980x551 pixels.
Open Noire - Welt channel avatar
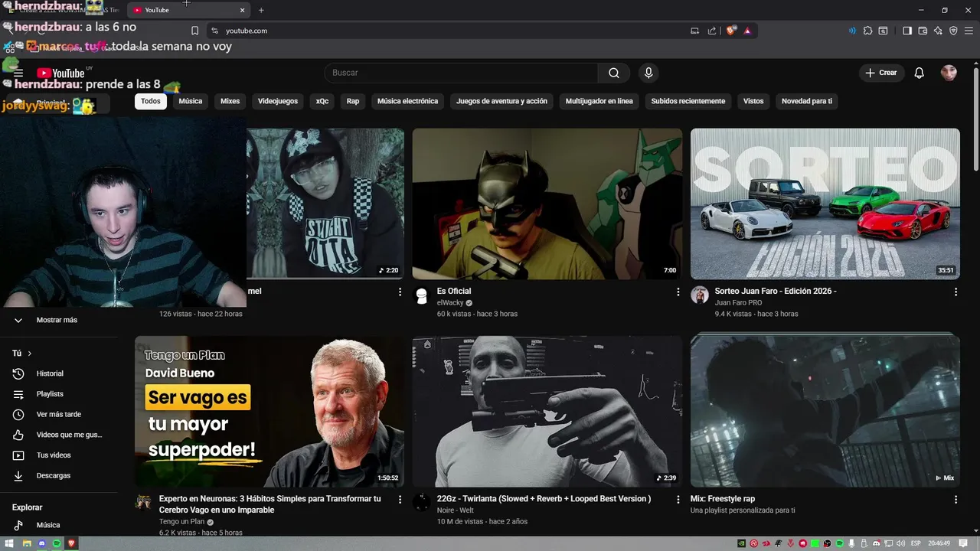(421, 503)
